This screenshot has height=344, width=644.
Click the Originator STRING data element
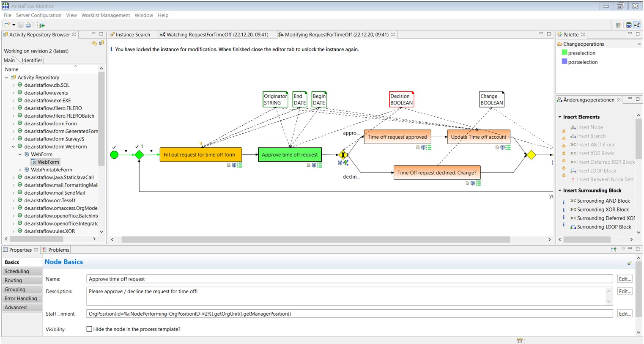pos(275,99)
